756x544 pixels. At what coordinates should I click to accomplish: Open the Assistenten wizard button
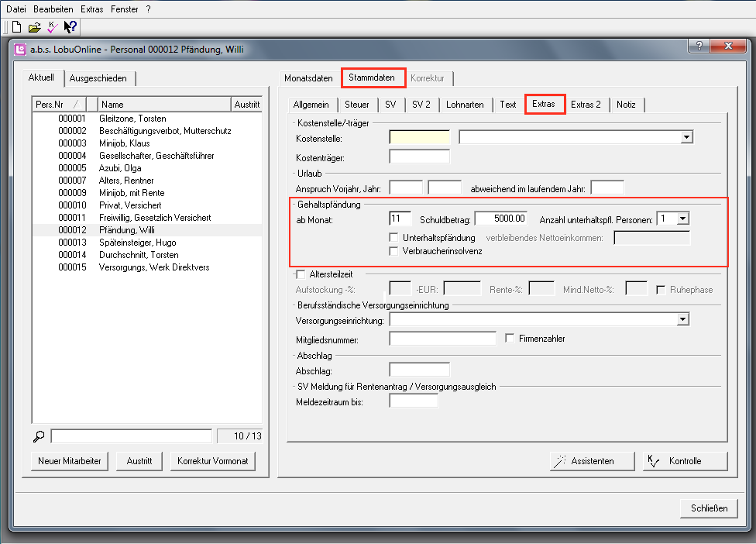tap(592, 461)
